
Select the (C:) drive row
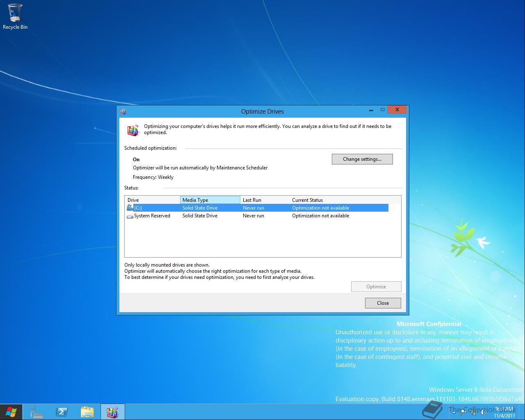(257, 208)
